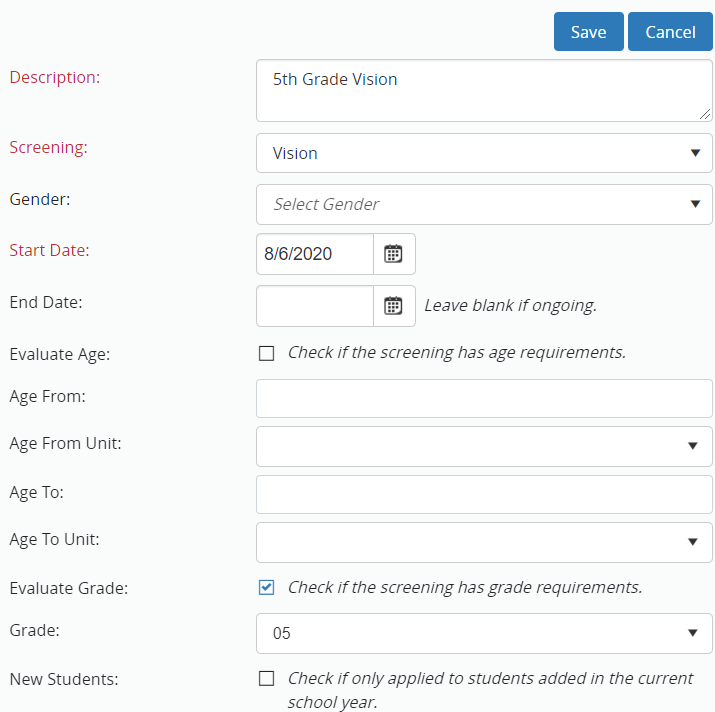Click the red Start Date label
This screenshot has height=712, width=715.
click(49, 250)
